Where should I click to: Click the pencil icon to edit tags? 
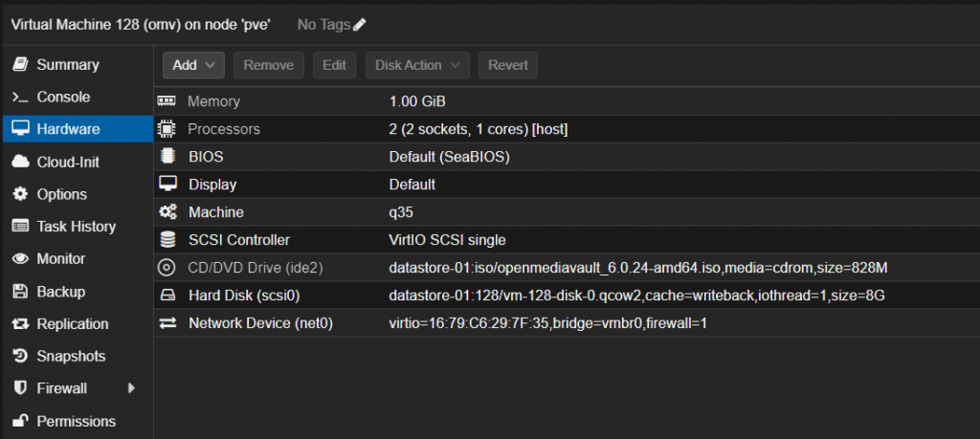(359, 24)
